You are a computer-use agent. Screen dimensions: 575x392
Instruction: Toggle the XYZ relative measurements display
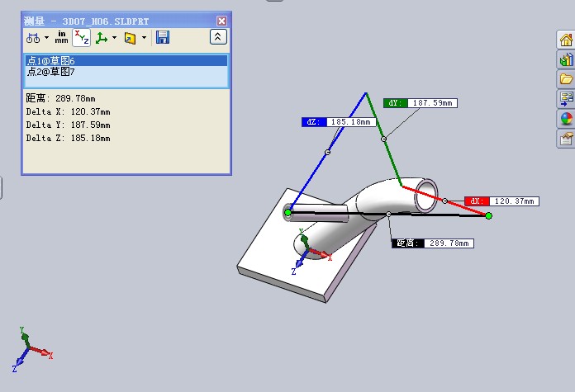click(x=82, y=37)
